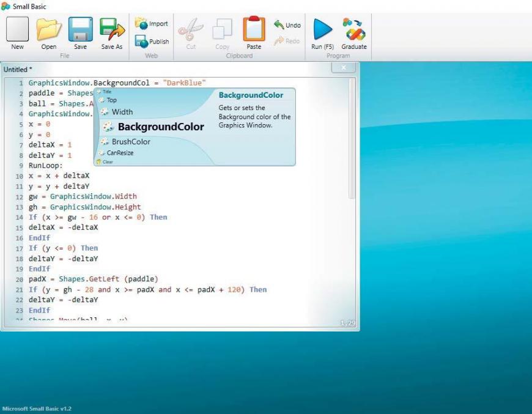Click the New file icon
532x414 pixels.
[17, 29]
